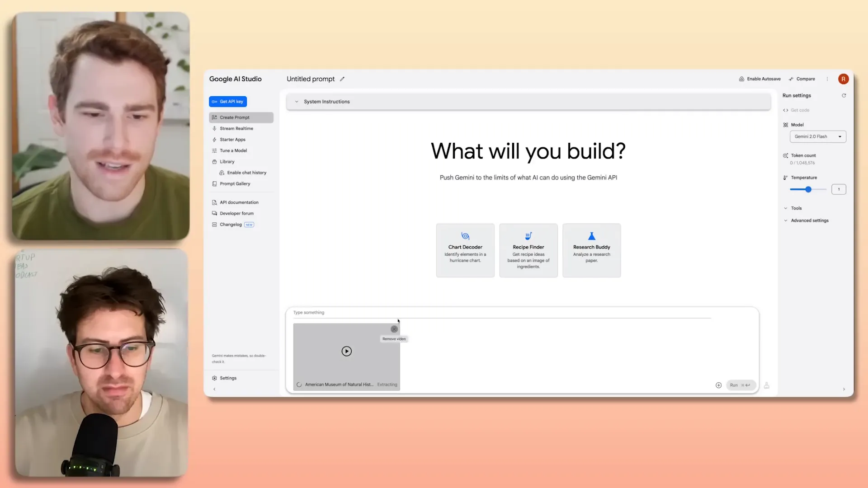Click the Recipe Finder icon
Image resolution: width=868 pixels, height=488 pixels.
coord(528,236)
